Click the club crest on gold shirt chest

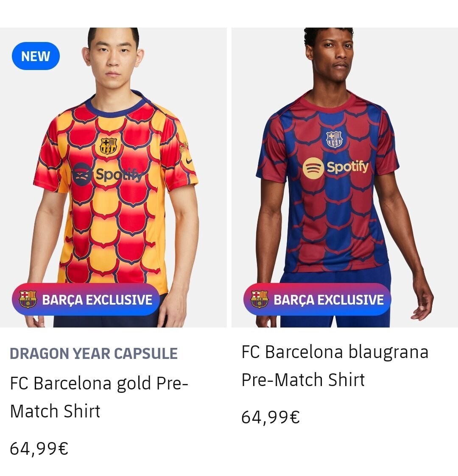109,146
